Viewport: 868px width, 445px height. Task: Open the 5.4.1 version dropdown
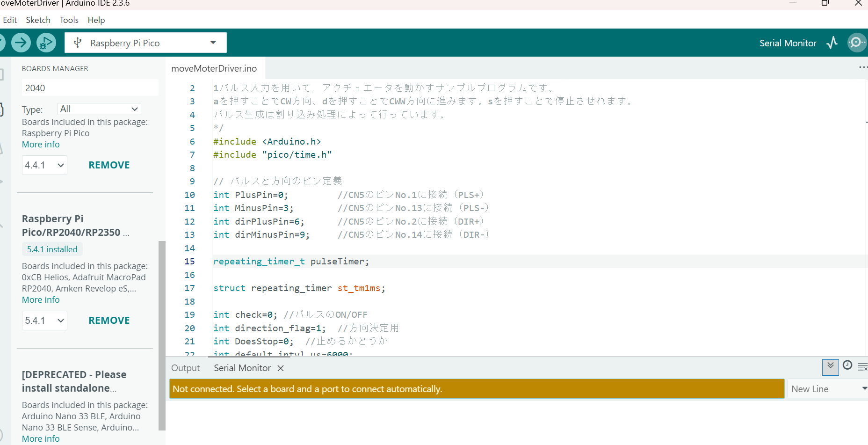pyautogui.click(x=44, y=321)
